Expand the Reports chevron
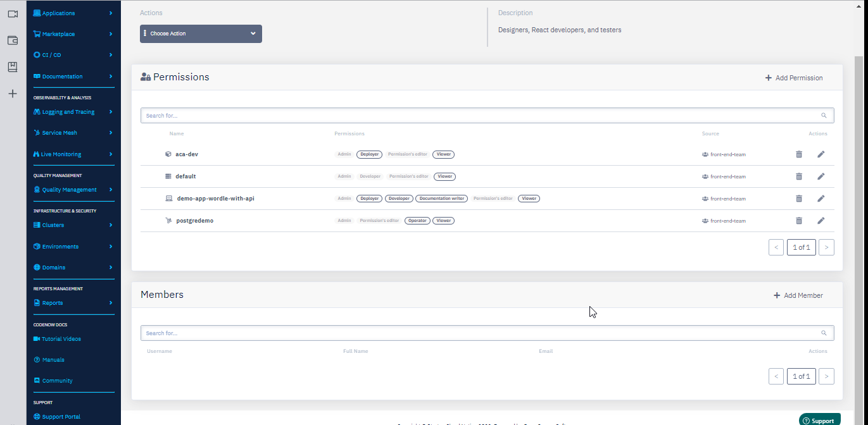868x425 pixels. pos(111,303)
